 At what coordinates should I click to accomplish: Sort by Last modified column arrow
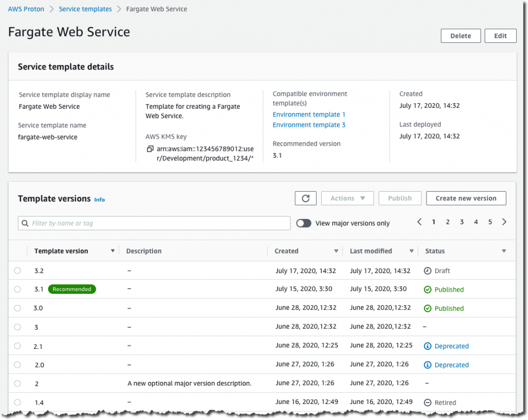point(411,251)
